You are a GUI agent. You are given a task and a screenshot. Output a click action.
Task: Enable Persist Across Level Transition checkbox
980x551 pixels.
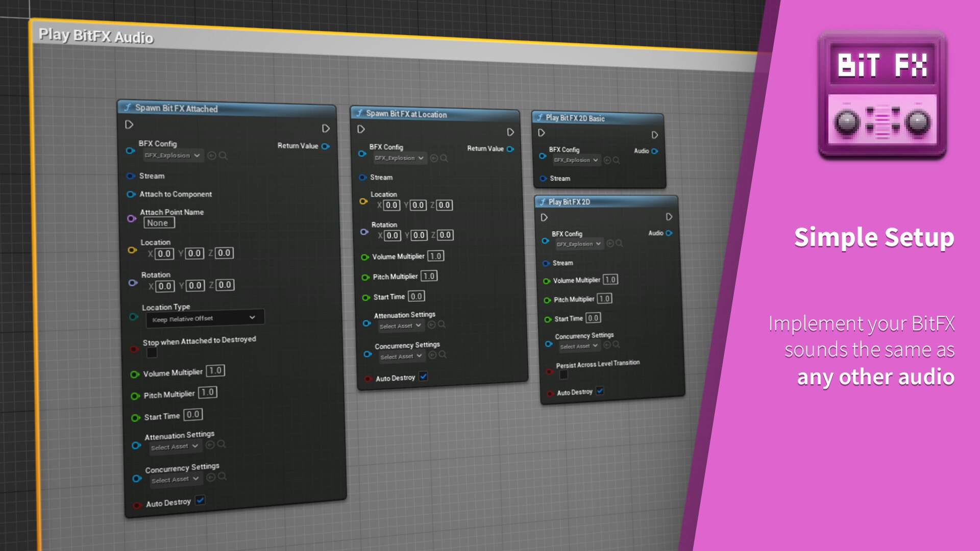(563, 375)
